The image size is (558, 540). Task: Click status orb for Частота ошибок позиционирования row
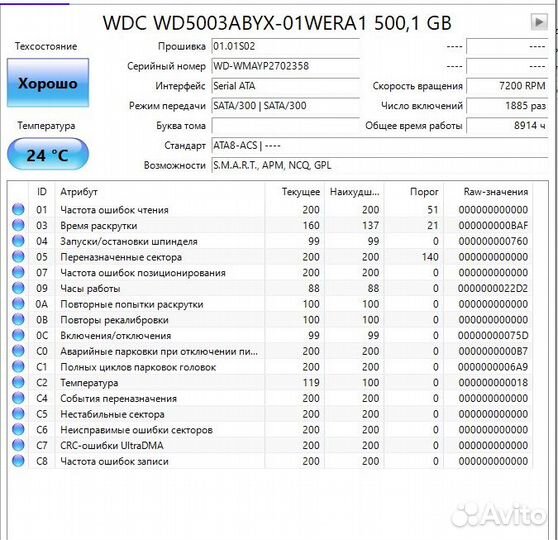(18, 272)
